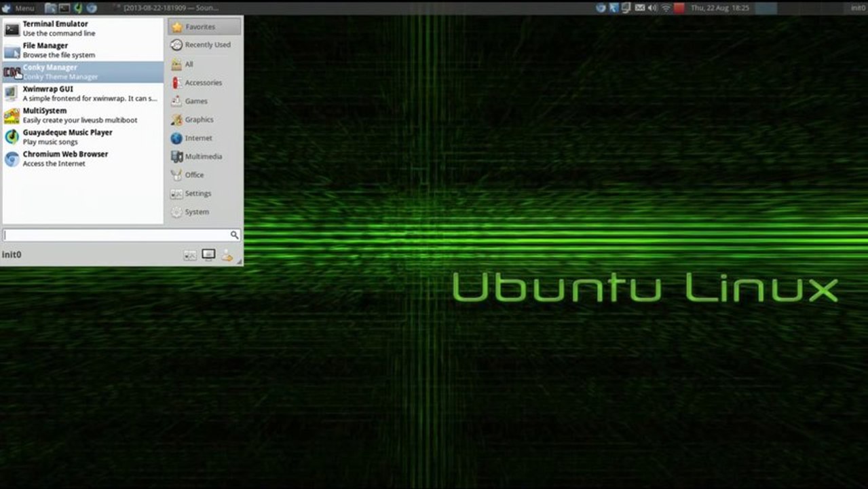This screenshot has height=489, width=868.
Task: Open the mail envelope indicator
Action: point(639,8)
